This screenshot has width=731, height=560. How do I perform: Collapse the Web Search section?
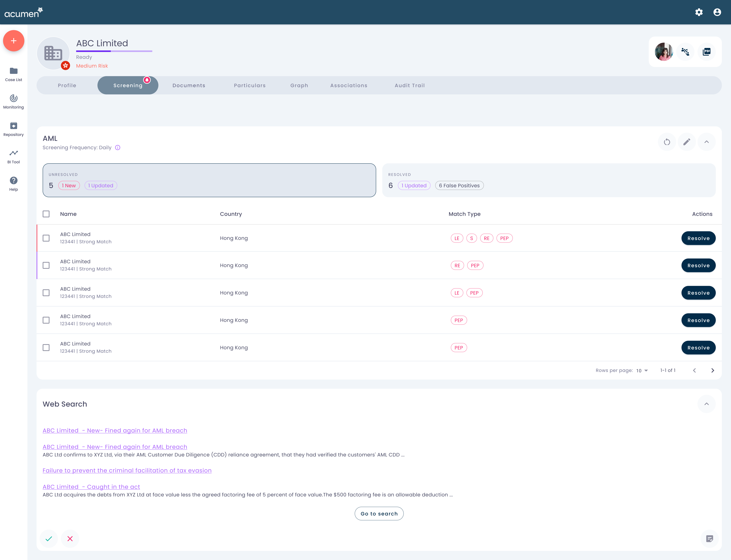coord(706,404)
